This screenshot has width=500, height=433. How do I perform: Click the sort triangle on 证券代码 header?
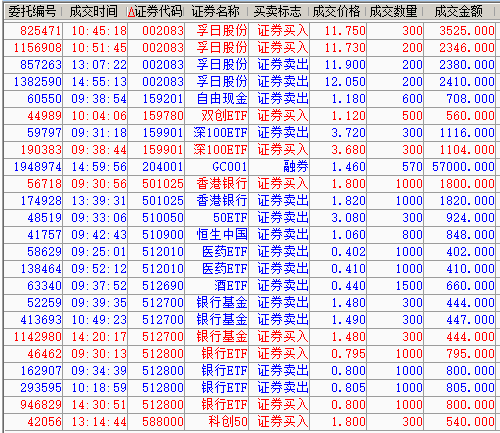pos(131,12)
